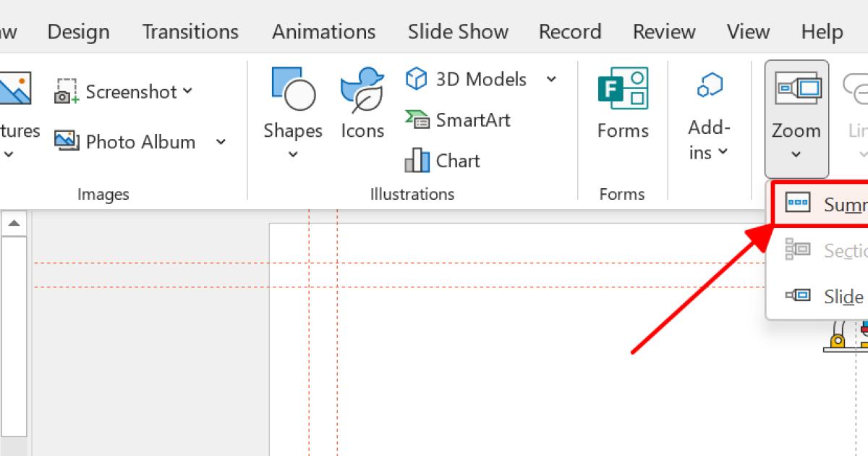Expand the 3D Models dropdown arrow

click(x=552, y=79)
